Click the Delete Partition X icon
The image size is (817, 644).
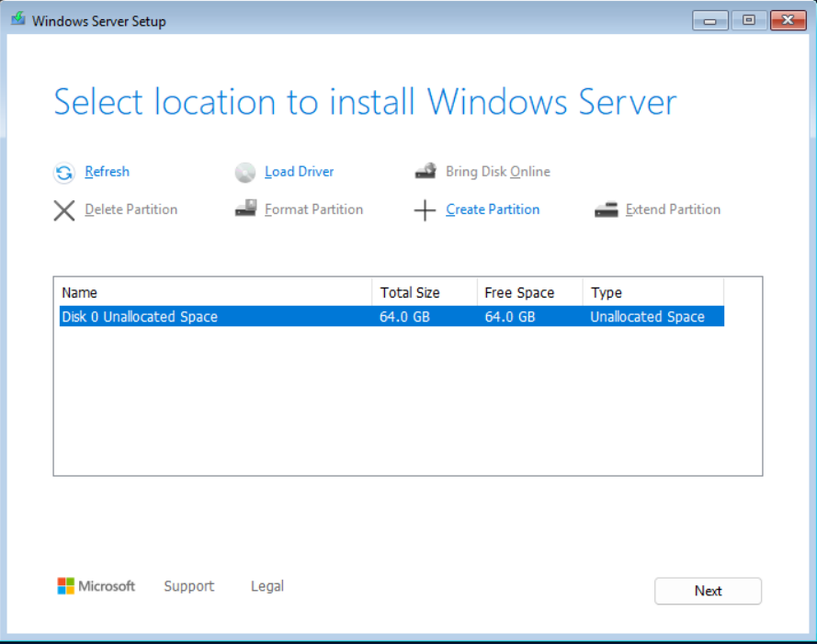point(64,210)
